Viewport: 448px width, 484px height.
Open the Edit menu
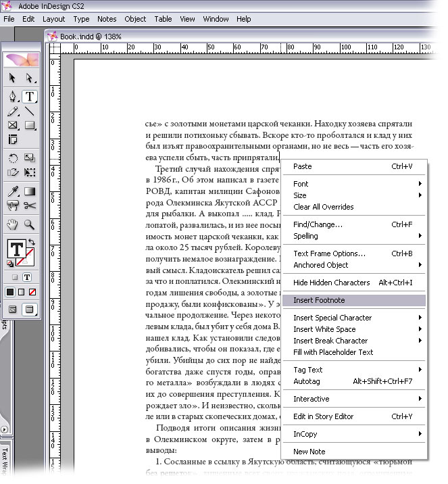[28, 19]
